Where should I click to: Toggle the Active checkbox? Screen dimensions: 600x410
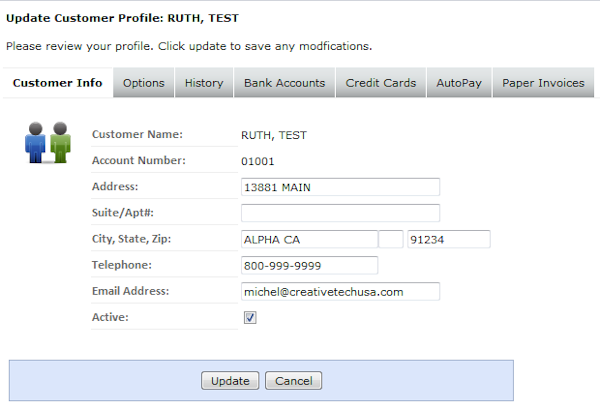point(250,317)
